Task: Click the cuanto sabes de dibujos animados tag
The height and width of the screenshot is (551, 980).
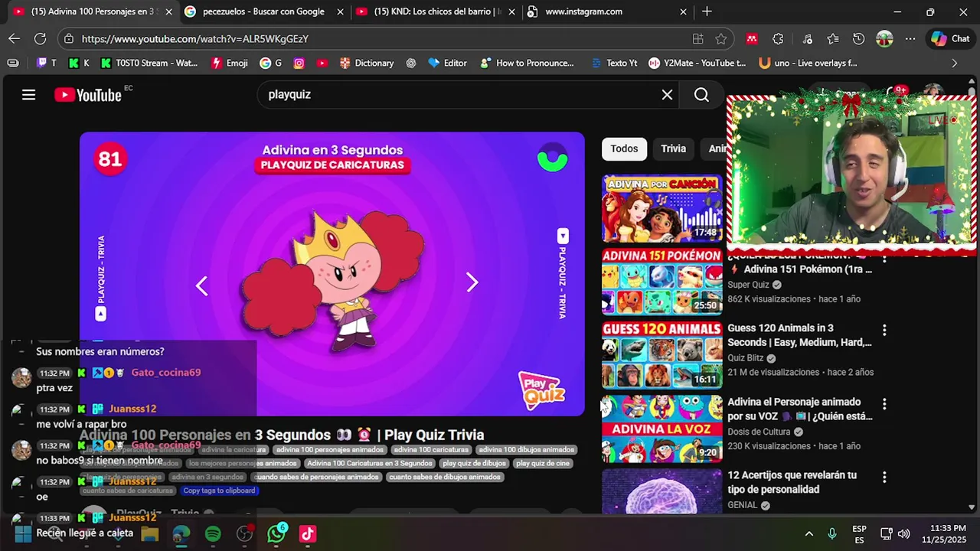Action: click(x=444, y=477)
